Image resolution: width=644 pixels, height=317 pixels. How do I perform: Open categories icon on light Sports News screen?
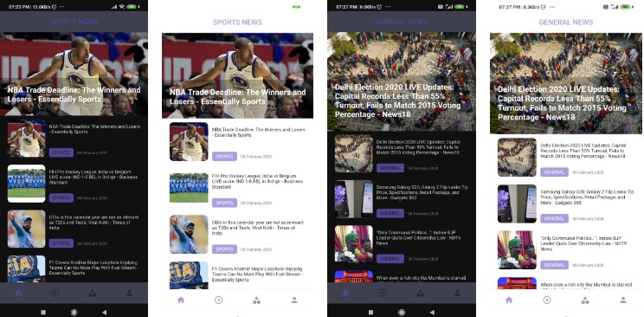click(x=256, y=301)
